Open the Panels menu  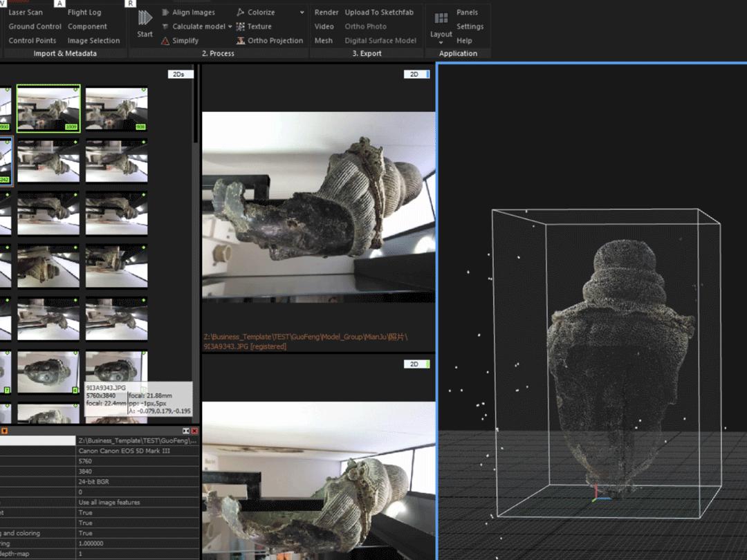(x=467, y=12)
